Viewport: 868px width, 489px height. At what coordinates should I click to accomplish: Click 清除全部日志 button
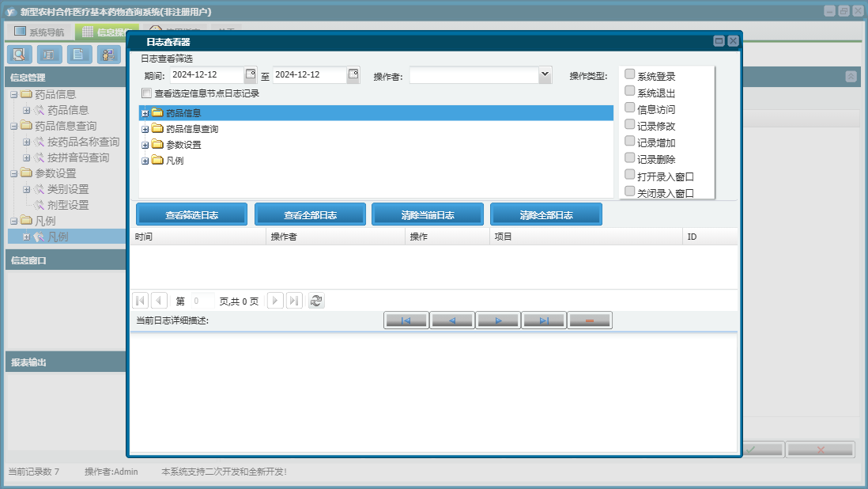545,215
